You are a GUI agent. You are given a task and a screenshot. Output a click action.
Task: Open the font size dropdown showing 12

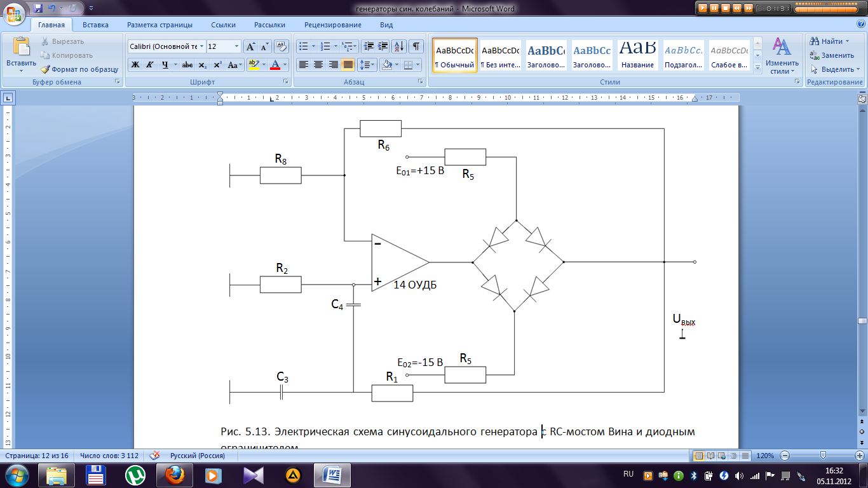tap(237, 46)
